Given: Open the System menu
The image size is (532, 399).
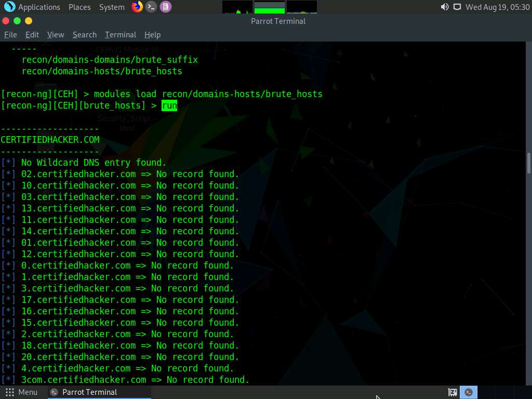Looking at the screenshot, I should pos(112,7).
